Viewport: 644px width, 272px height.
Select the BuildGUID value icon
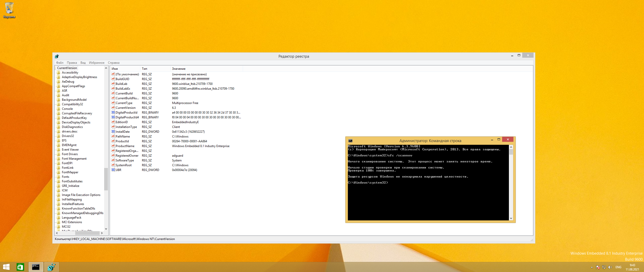(113, 79)
